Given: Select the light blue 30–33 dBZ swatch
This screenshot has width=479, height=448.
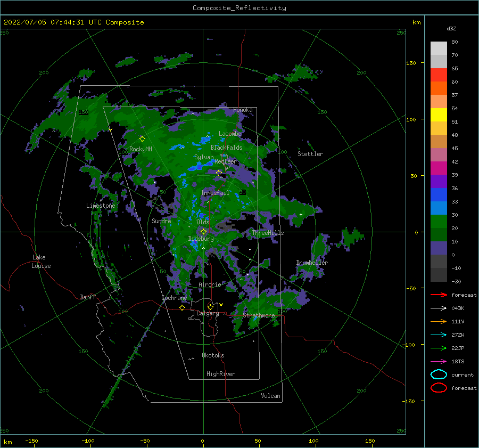Looking at the screenshot, I should [439, 208].
